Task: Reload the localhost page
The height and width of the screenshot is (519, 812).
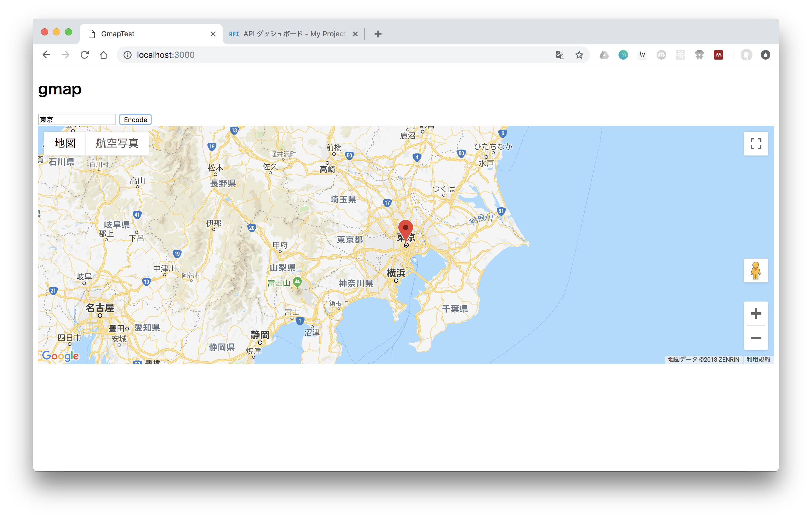Action: click(84, 55)
